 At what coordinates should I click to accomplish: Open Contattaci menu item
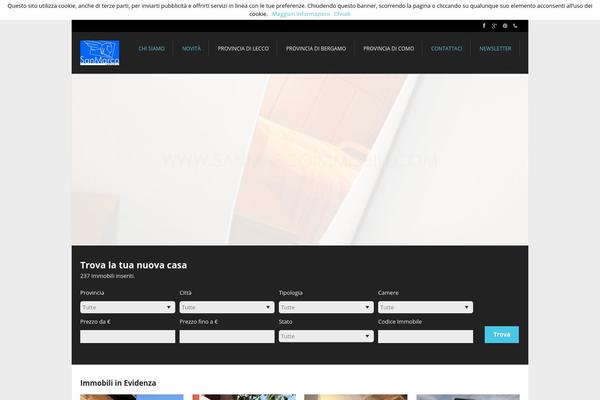(447, 49)
